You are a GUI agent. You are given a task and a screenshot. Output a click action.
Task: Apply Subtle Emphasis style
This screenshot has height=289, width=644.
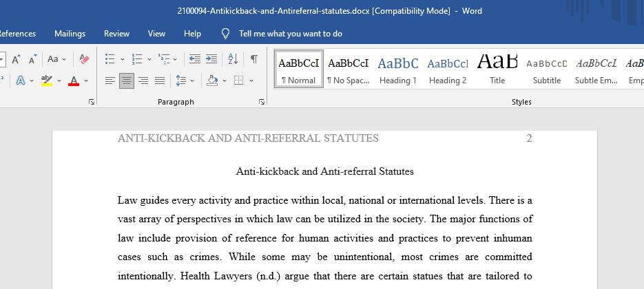coord(596,69)
